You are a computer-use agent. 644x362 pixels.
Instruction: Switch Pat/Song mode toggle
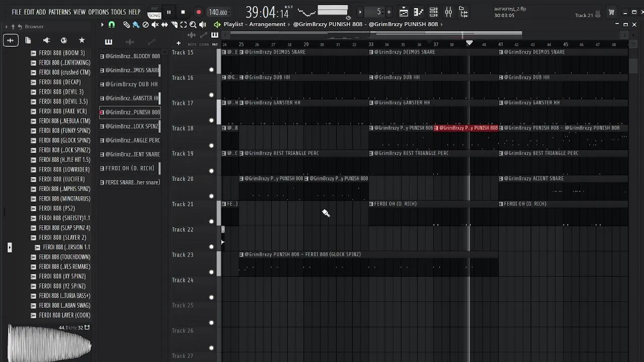(154, 13)
